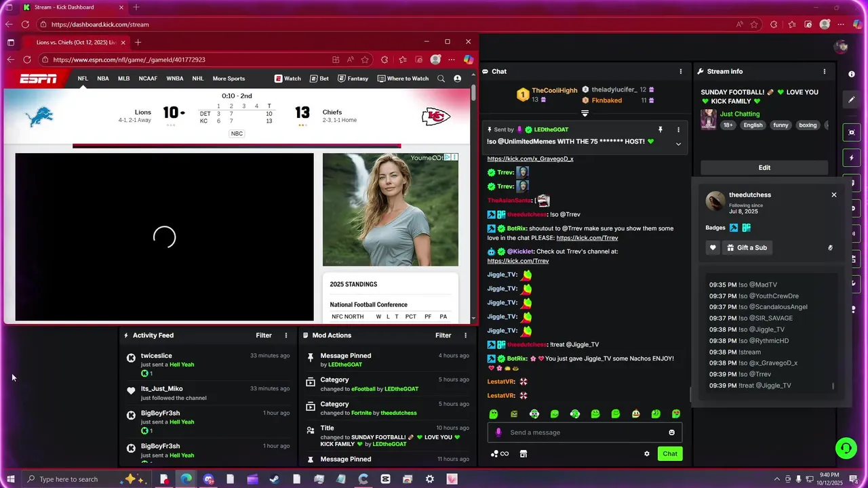Open ESPN browser tab actions menu
Screen dimensions: 868x488
[11, 42]
